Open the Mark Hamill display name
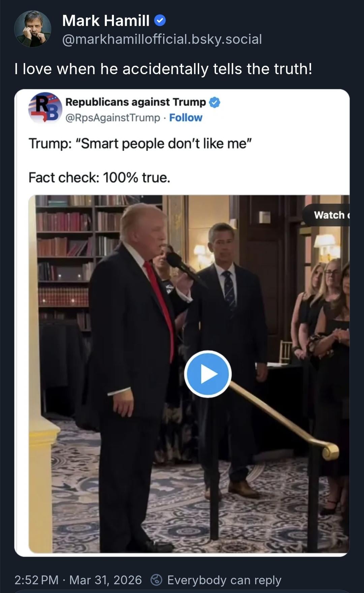This screenshot has width=364, height=593. point(106,21)
